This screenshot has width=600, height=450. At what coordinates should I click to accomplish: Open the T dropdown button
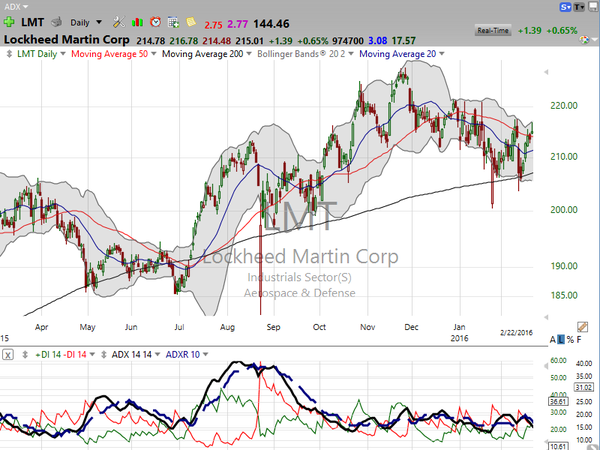click(579, 7)
